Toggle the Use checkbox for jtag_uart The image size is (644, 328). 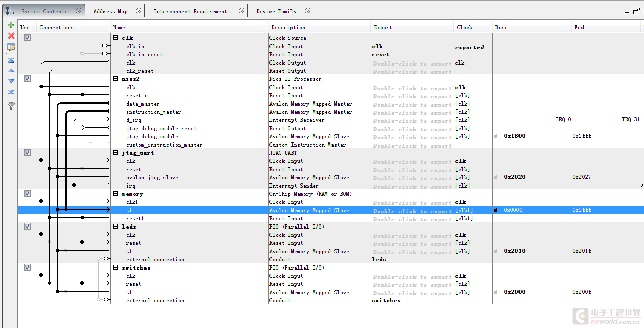coord(27,153)
